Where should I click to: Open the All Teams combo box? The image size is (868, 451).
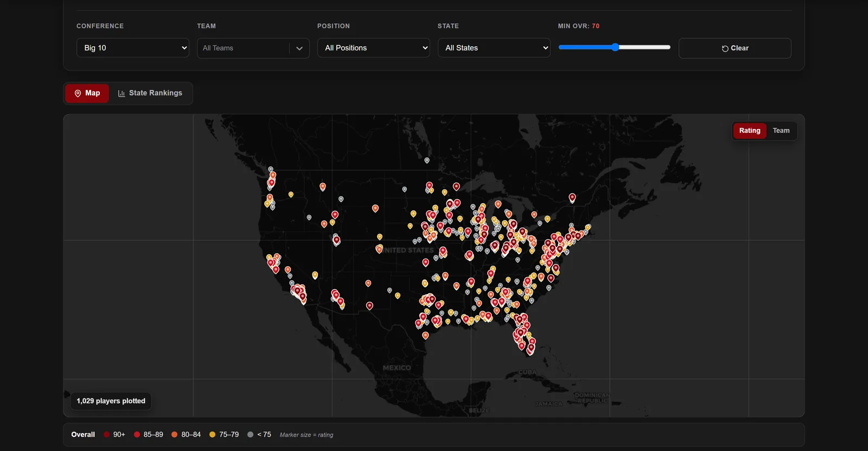click(253, 48)
